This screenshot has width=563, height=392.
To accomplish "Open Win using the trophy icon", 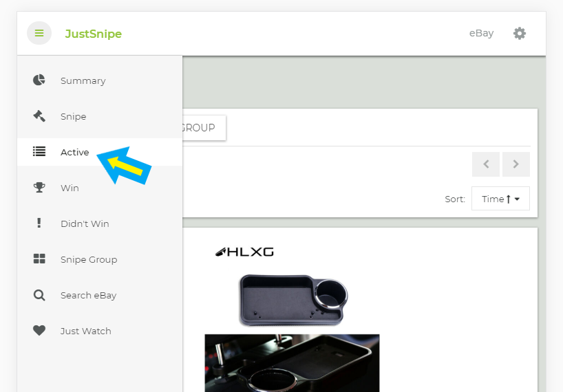I will pos(39,188).
